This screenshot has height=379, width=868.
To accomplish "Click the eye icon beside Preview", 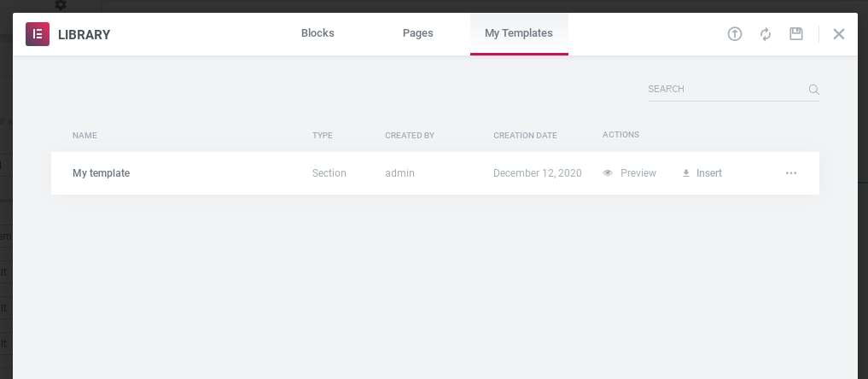I will click(x=608, y=173).
